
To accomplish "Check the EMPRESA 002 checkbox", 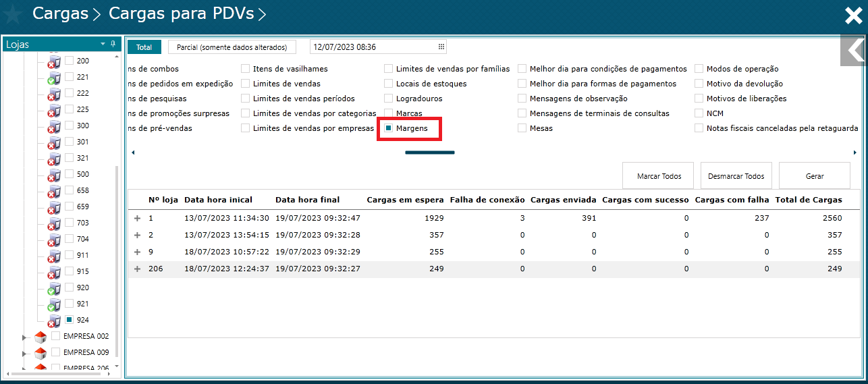I will pyautogui.click(x=55, y=336).
